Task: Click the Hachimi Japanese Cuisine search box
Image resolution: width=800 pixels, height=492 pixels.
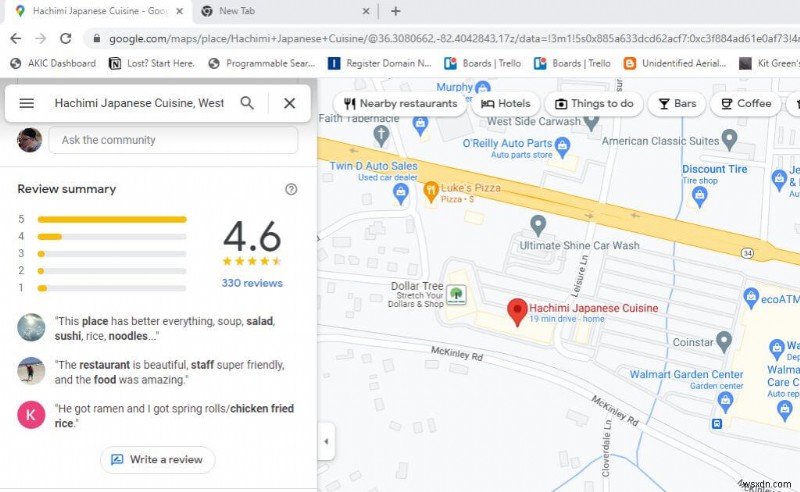Action: (139, 103)
